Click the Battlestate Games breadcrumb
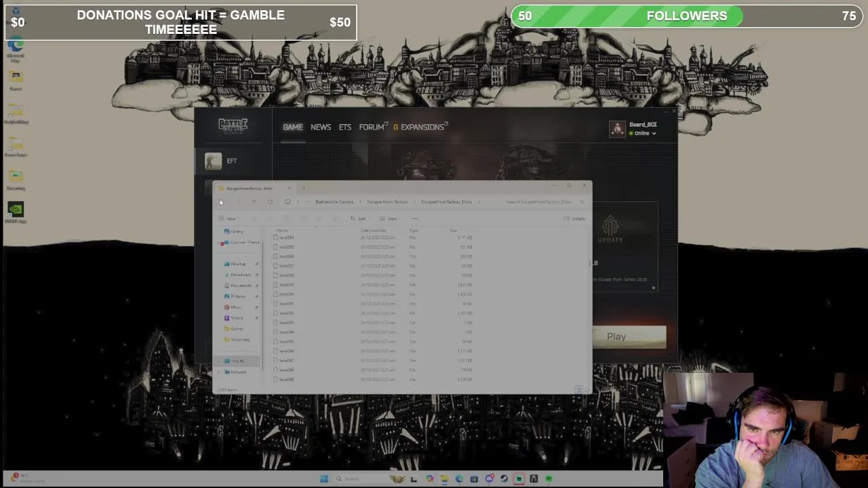 click(x=334, y=202)
